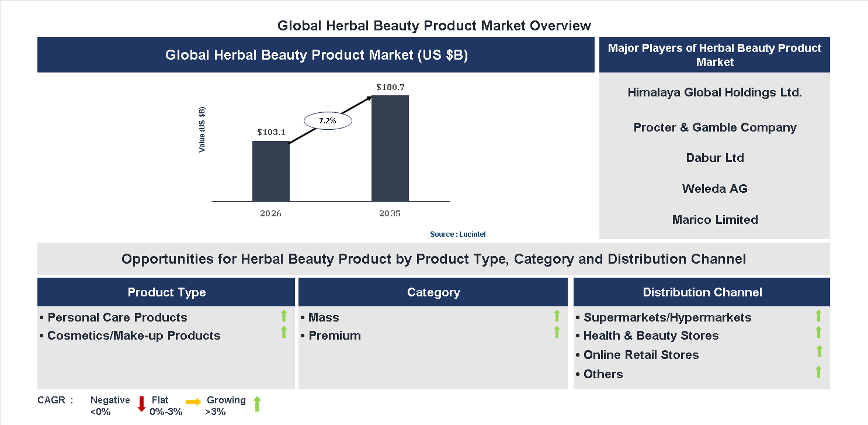The width and height of the screenshot is (868, 425).
Task: Select the Distribution Channel header
Action: point(702,292)
